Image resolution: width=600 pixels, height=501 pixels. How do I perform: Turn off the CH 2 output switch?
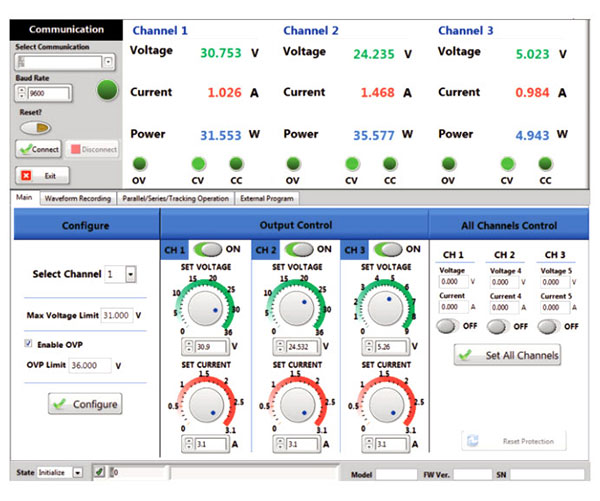click(x=299, y=250)
